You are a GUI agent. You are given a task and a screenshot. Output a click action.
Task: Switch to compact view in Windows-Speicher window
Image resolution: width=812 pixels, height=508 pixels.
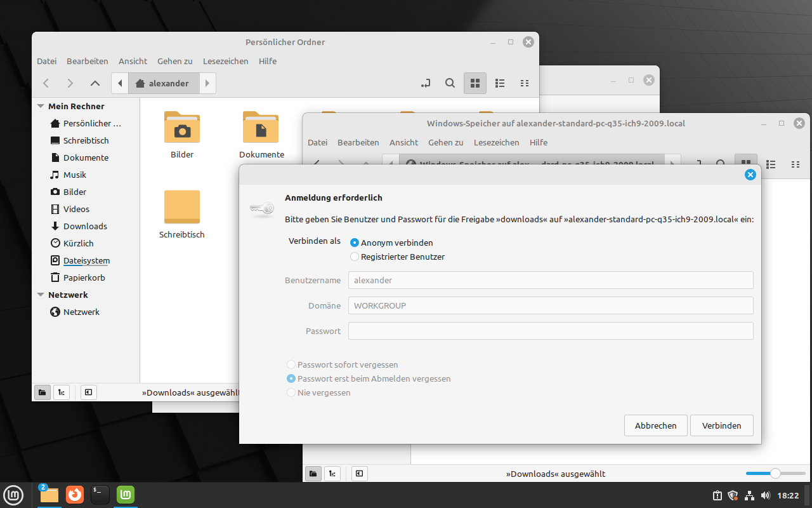[x=796, y=164]
